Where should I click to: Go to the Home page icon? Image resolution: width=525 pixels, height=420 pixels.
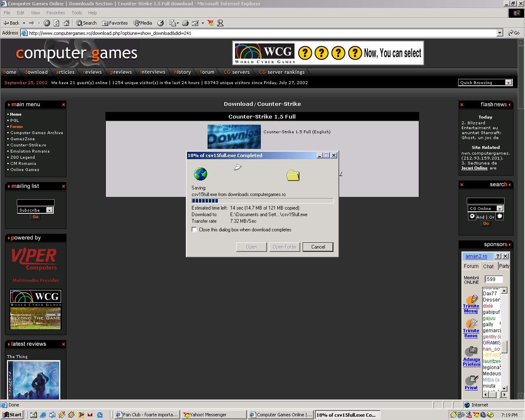66,23
